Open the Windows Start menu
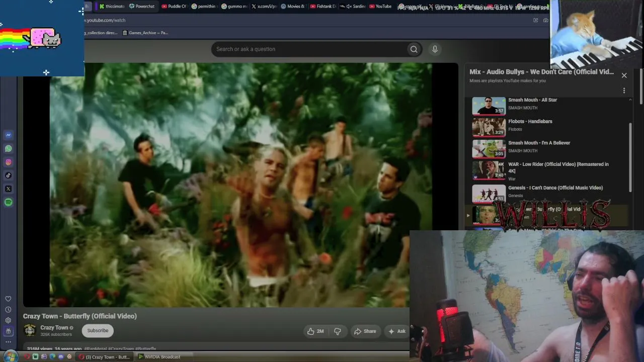 (11, 356)
